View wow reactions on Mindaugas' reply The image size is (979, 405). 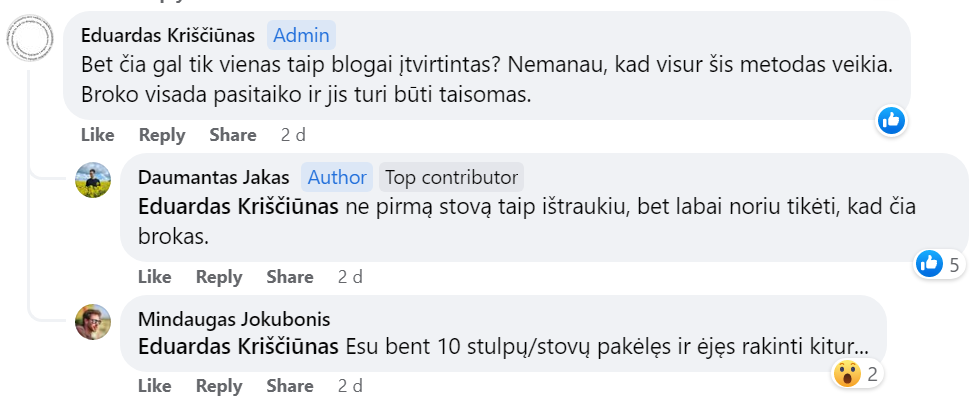point(857,374)
